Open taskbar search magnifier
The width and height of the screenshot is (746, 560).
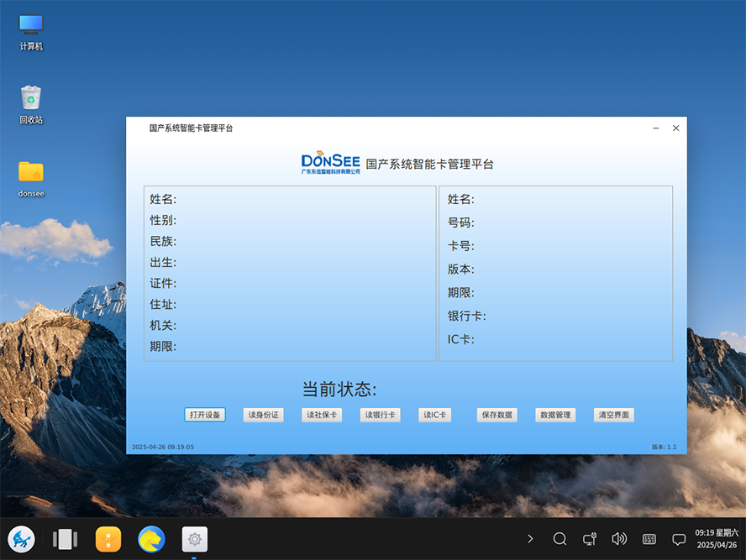pyautogui.click(x=559, y=539)
